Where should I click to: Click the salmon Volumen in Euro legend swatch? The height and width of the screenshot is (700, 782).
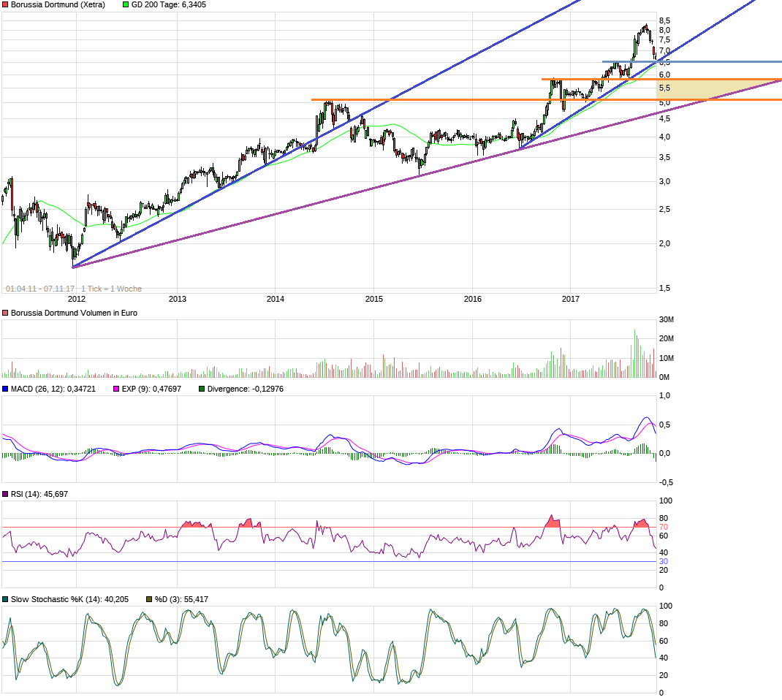(x=6, y=313)
